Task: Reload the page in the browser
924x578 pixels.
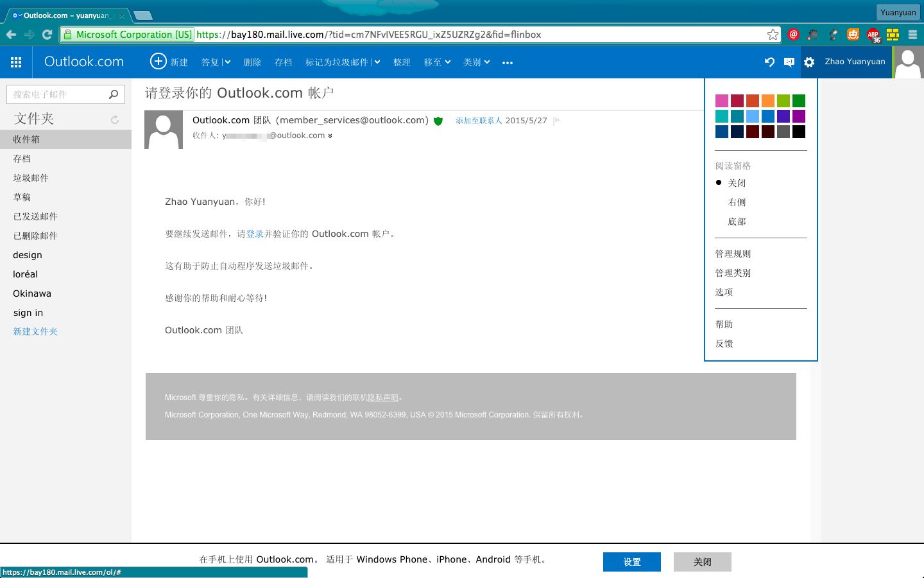Action: click(46, 35)
